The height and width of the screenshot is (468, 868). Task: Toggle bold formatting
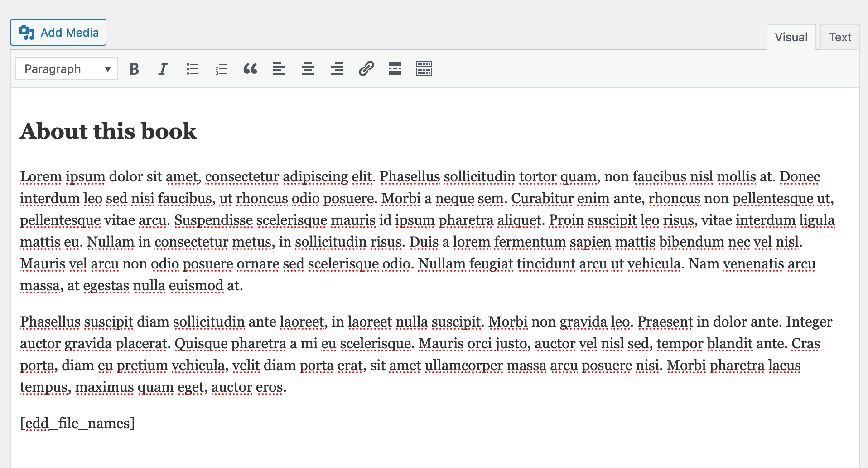coord(134,69)
